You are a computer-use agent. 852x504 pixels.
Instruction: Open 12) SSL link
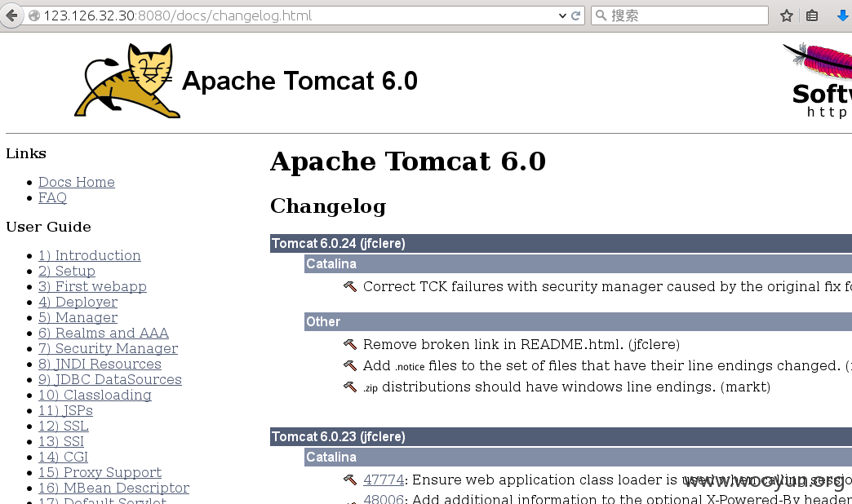(x=64, y=426)
